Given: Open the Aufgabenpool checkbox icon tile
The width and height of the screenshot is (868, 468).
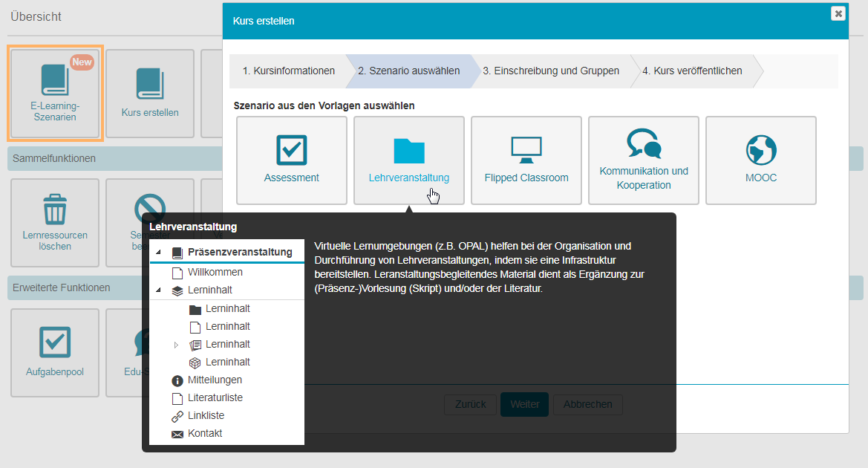Looking at the screenshot, I should pos(55,342).
